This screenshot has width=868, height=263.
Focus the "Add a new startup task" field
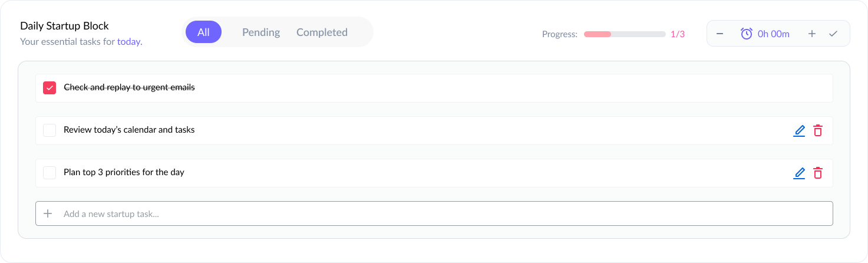click(442, 213)
